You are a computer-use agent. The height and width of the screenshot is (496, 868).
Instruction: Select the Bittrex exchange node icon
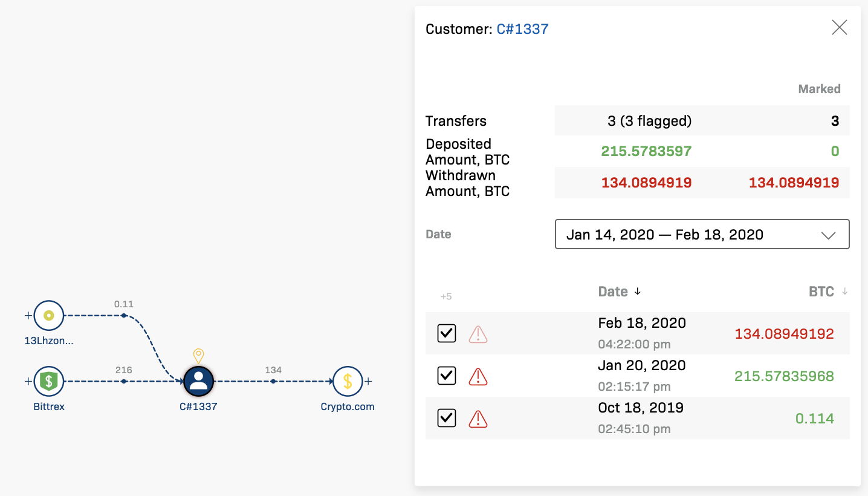pyautogui.click(x=48, y=381)
